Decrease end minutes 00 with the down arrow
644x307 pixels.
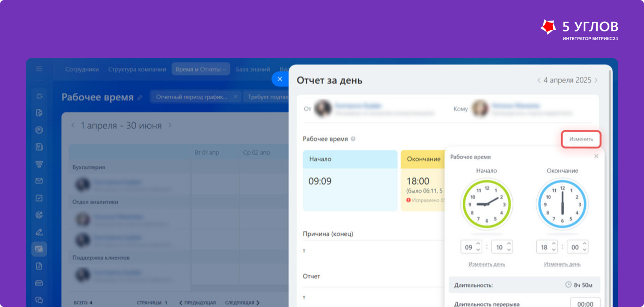(x=585, y=250)
